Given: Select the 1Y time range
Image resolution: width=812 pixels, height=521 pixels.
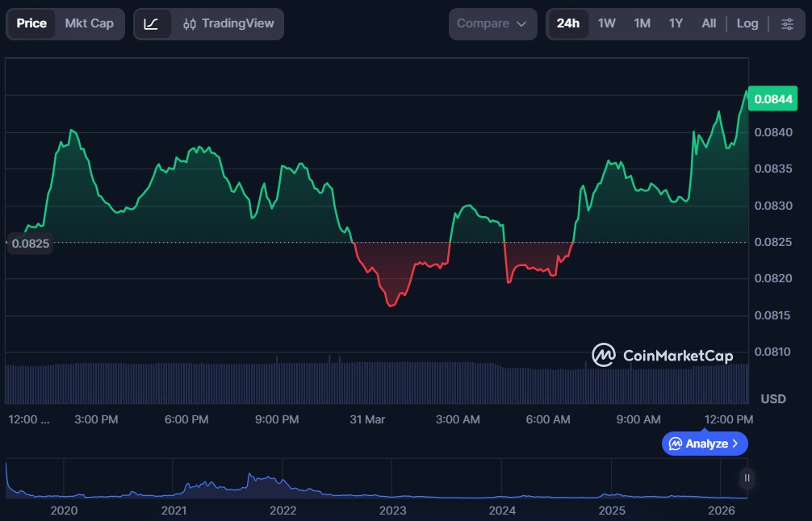Looking at the screenshot, I should tap(676, 23).
